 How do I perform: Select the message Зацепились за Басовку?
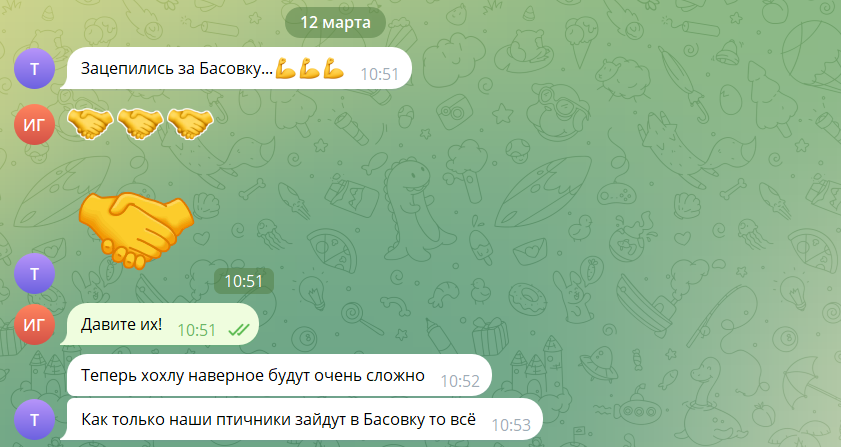[236, 68]
